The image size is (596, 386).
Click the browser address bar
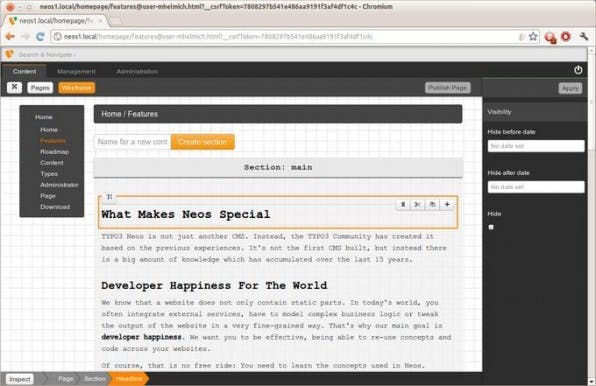(289, 36)
